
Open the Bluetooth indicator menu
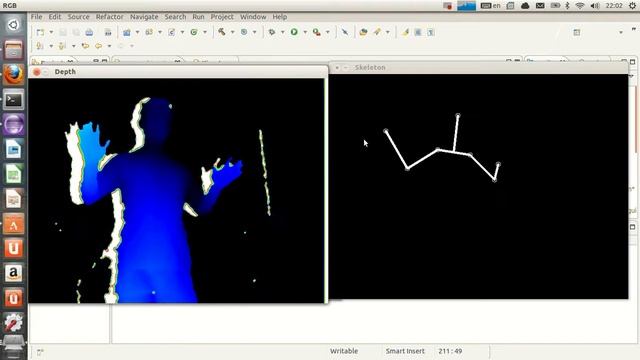[567, 5]
